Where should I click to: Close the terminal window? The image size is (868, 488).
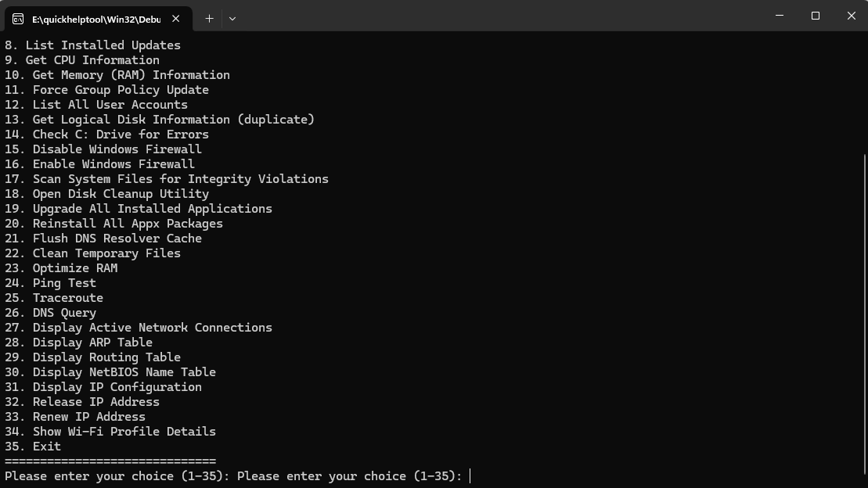point(851,16)
